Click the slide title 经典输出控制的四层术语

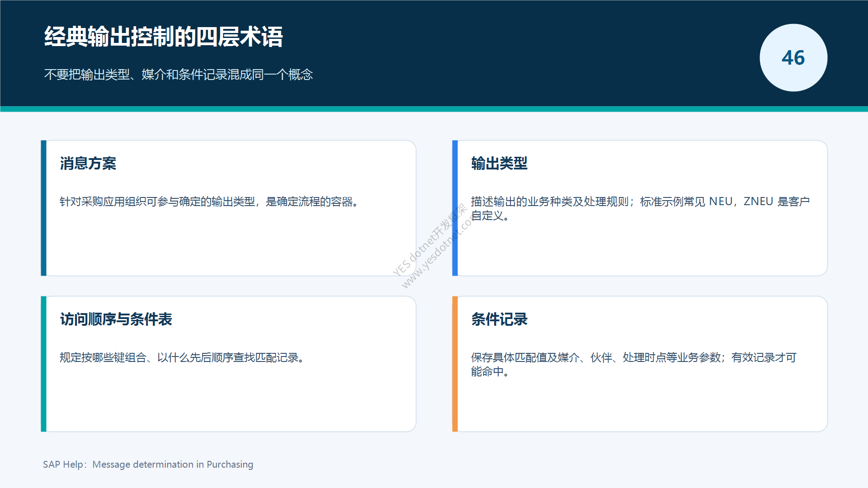pyautogui.click(x=163, y=37)
